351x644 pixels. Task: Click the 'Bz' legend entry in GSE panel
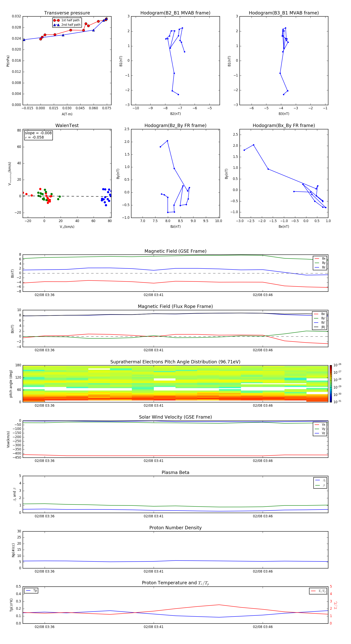320,267
